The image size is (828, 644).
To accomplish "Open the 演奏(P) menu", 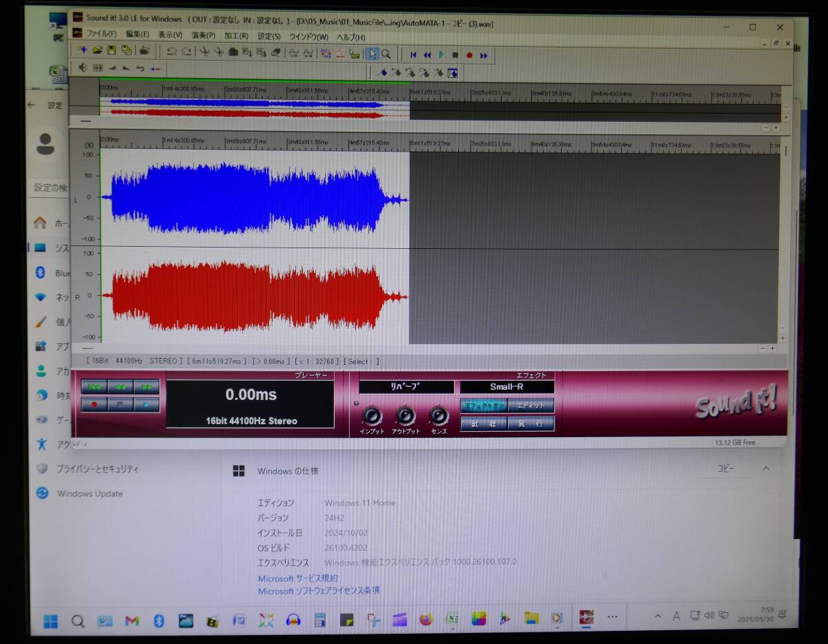I will (x=203, y=35).
